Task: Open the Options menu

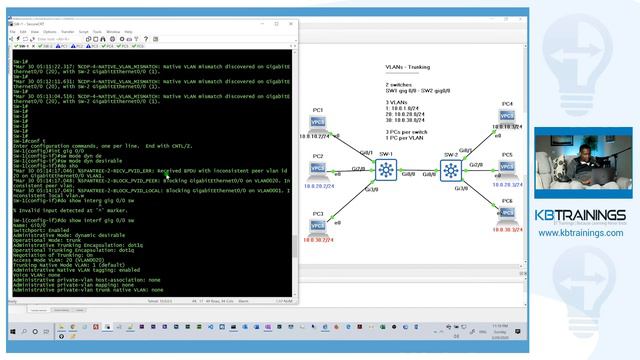Action: click(50, 32)
